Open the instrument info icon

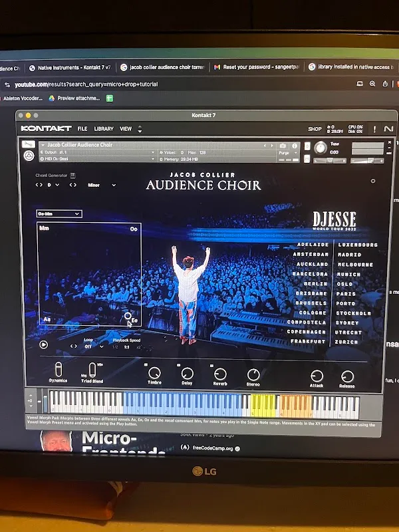tap(295, 146)
